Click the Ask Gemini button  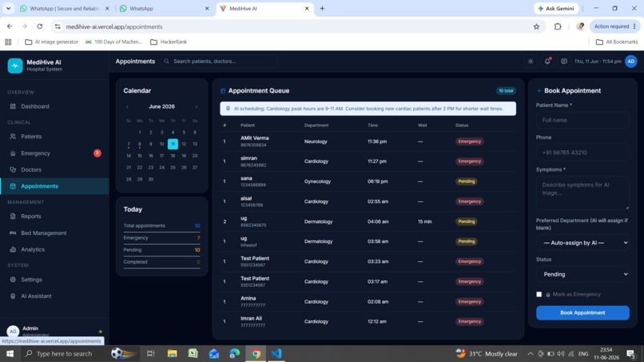(x=556, y=8)
